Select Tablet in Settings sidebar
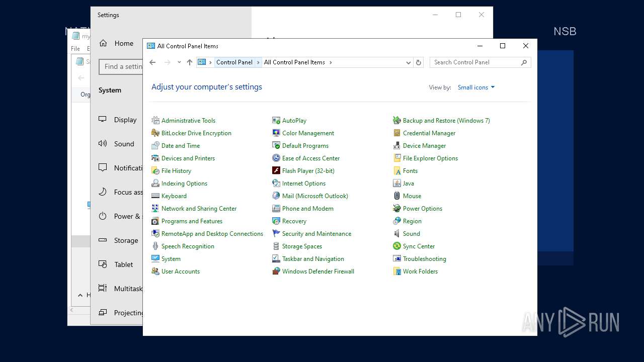 [x=117, y=264]
